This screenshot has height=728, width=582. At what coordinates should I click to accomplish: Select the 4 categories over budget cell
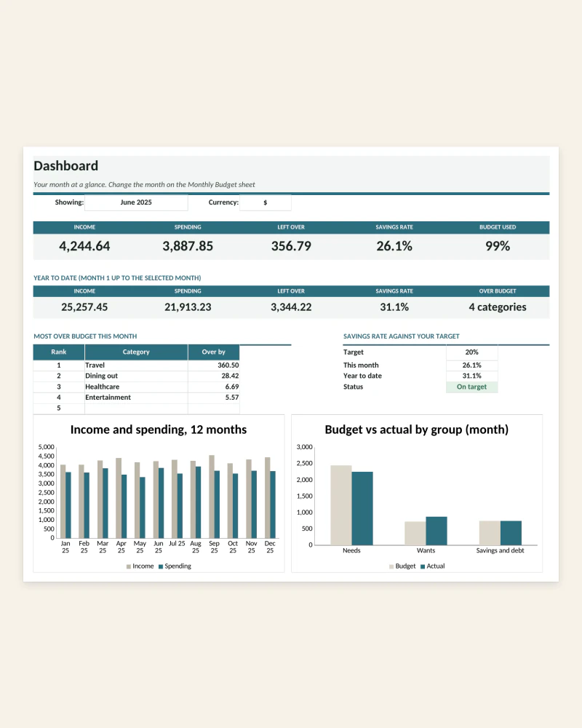pos(498,307)
